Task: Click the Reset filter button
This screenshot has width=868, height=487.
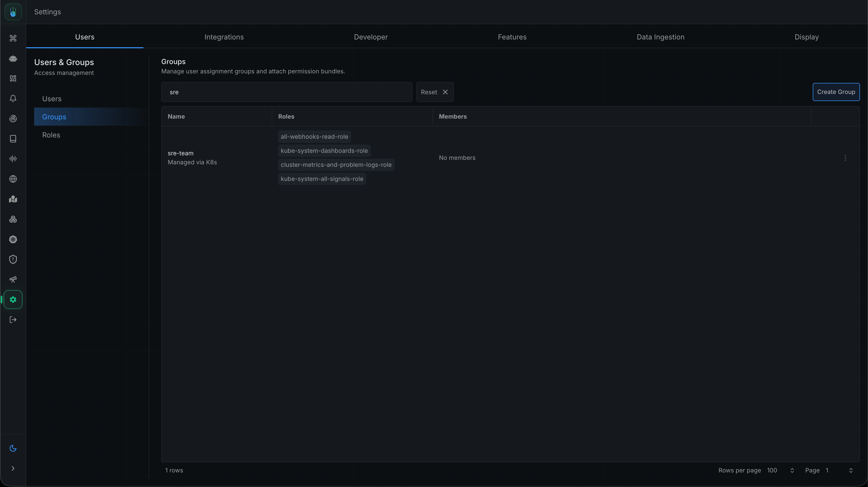Action: pos(435,92)
